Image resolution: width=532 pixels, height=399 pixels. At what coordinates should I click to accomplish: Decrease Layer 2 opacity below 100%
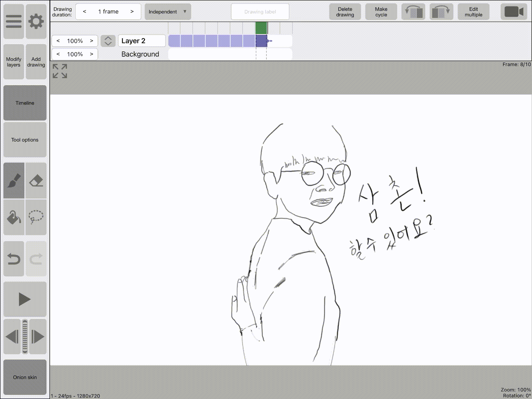pyautogui.click(x=58, y=41)
